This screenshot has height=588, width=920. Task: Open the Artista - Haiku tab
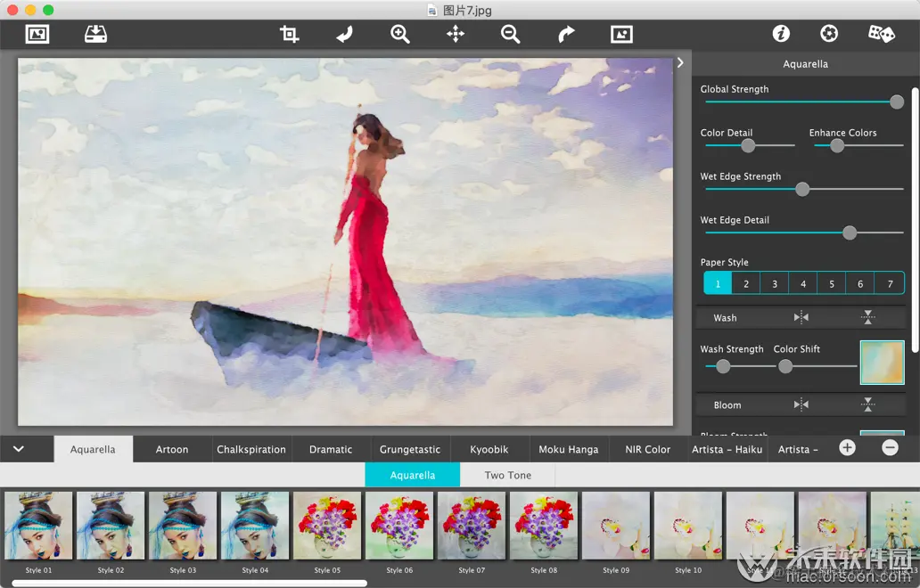(727, 449)
